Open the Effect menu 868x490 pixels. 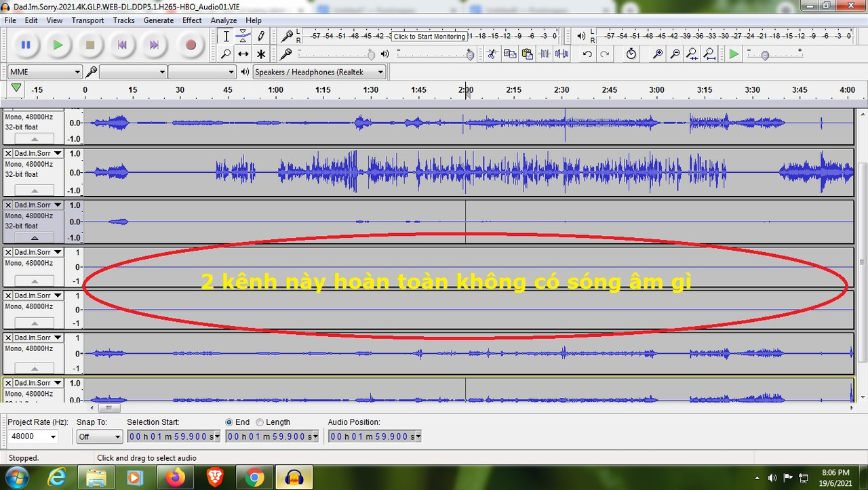192,20
